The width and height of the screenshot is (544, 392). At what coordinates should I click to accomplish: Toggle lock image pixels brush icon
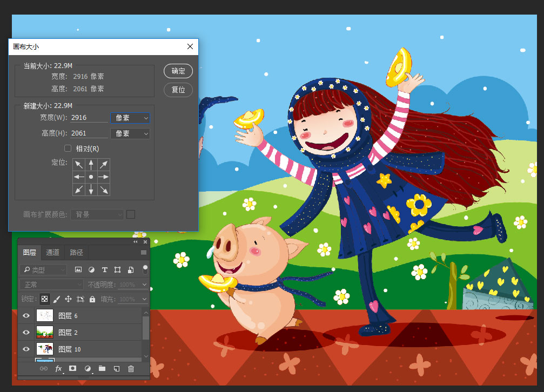point(57,299)
